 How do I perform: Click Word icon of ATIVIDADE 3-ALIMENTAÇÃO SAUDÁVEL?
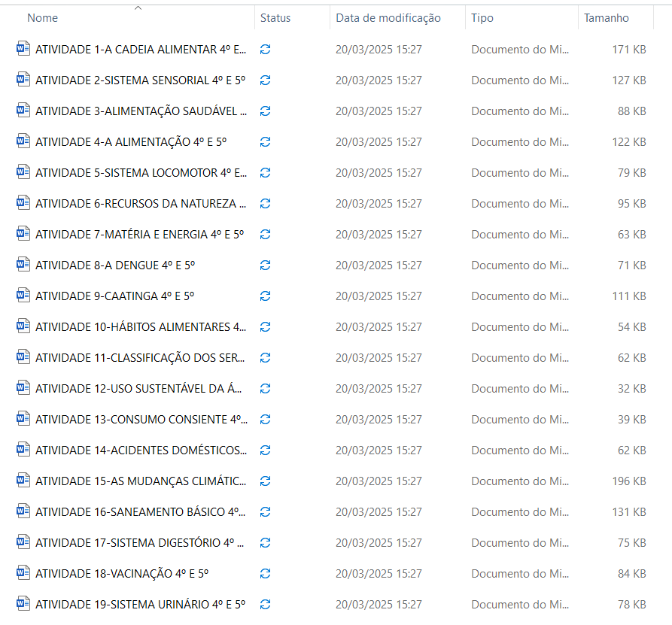click(23, 110)
